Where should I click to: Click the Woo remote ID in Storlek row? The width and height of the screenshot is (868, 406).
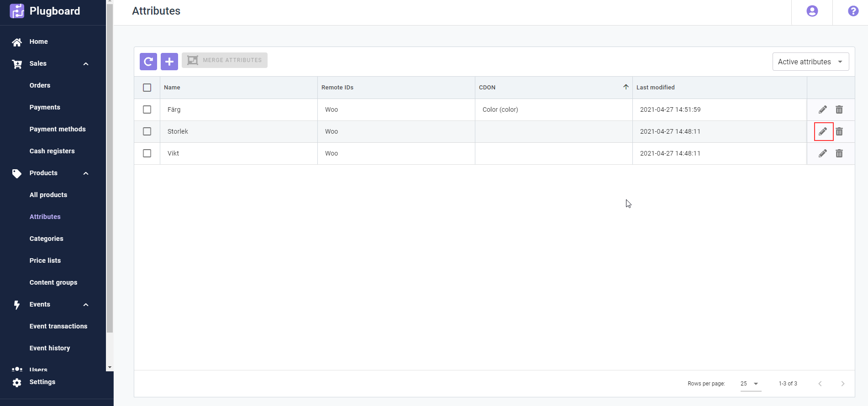coord(331,131)
